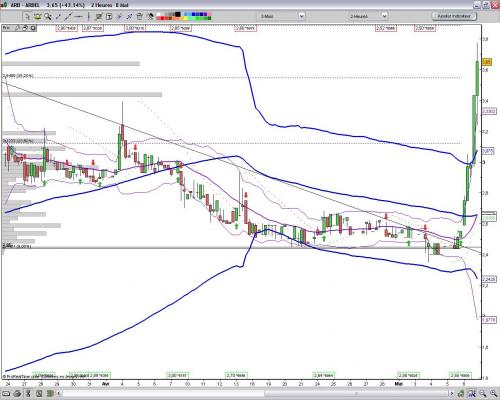Select the text annotation tool
Viewport: 500px width, 400px height.
click(109, 16)
